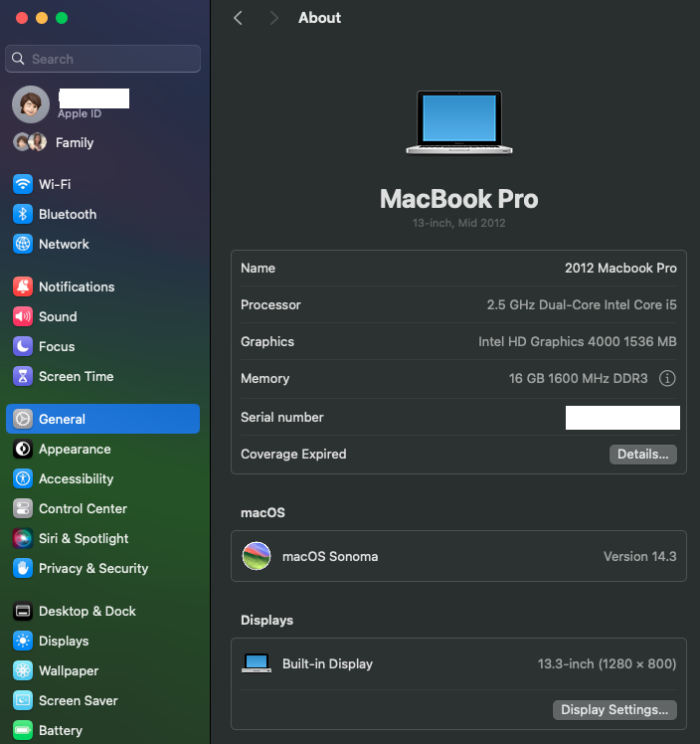Click the Battery icon
Image resolution: width=700 pixels, height=744 pixels.
pyautogui.click(x=23, y=731)
